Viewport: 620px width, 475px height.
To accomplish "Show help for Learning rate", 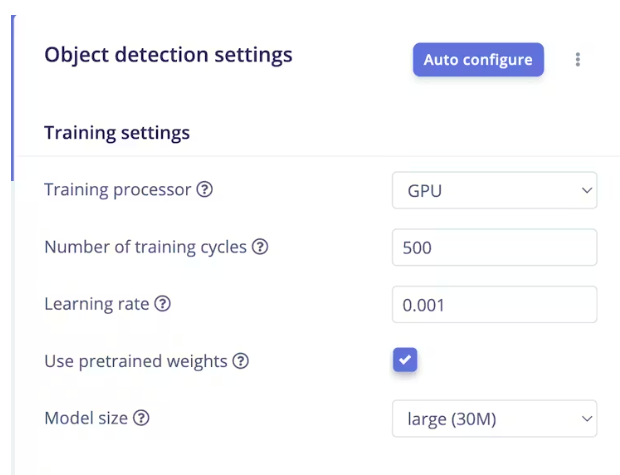I will [x=163, y=304].
